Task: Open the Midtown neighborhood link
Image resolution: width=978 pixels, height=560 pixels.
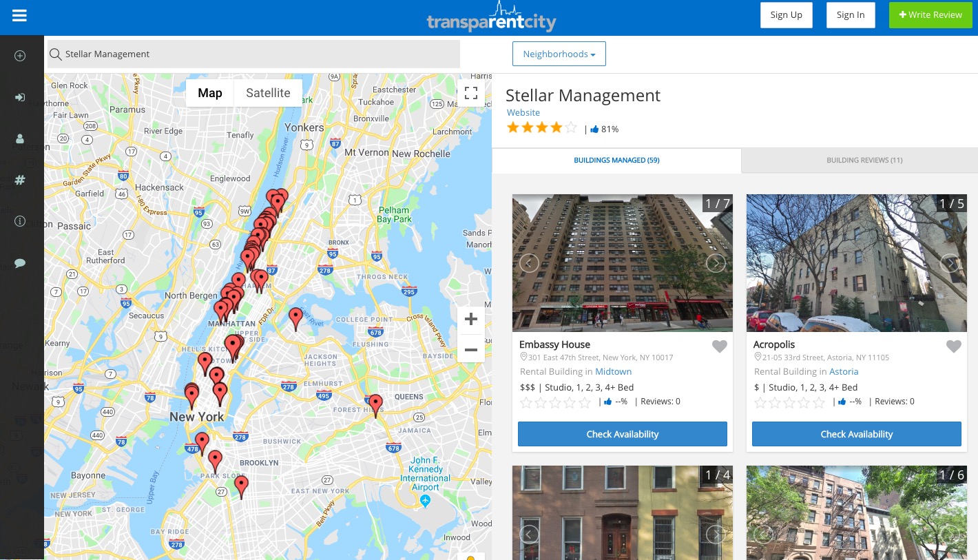Action: point(614,371)
